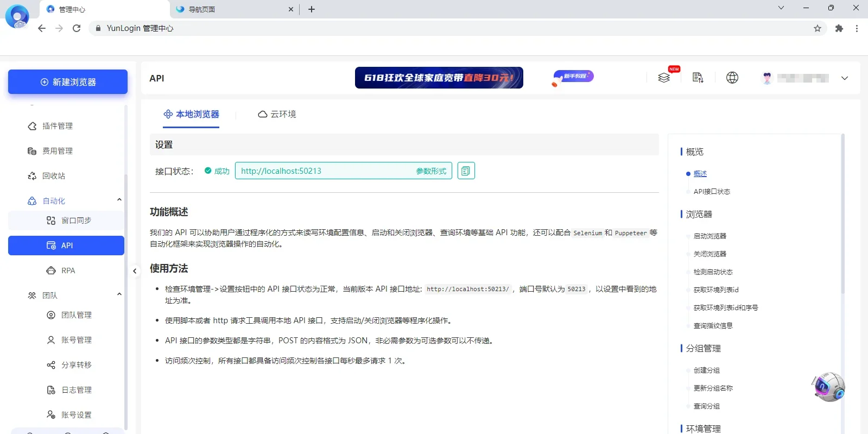Screen dimensions: 868x434
Task: Collapse the 自动化 sidebar section
Action: click(x=119, y=200)
